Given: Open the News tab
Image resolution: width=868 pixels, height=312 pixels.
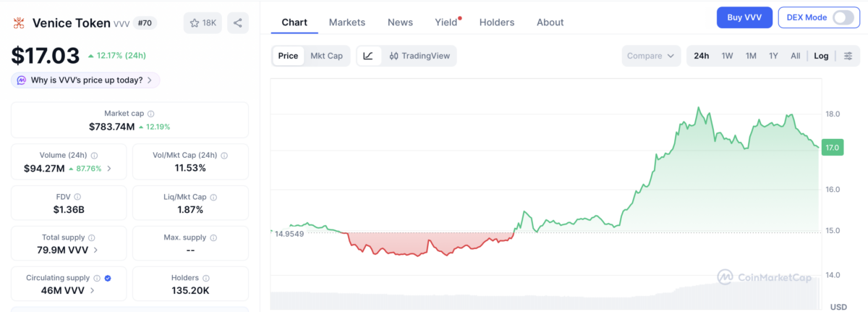Looking at the screenshot, I should tap(400, 22).
